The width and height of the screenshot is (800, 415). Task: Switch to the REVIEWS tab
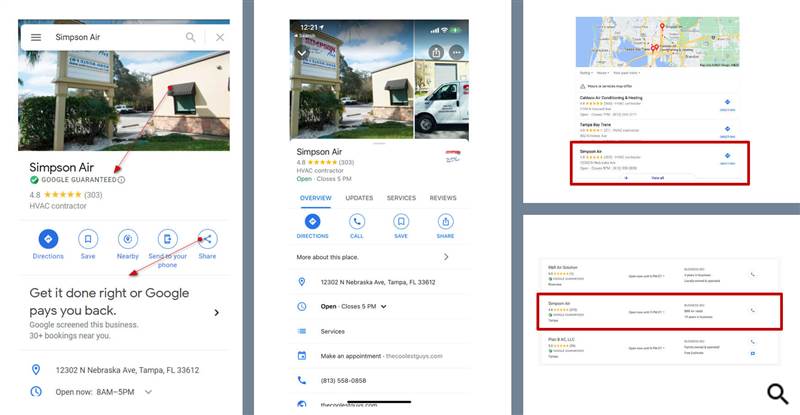click(x=443, y=198)
